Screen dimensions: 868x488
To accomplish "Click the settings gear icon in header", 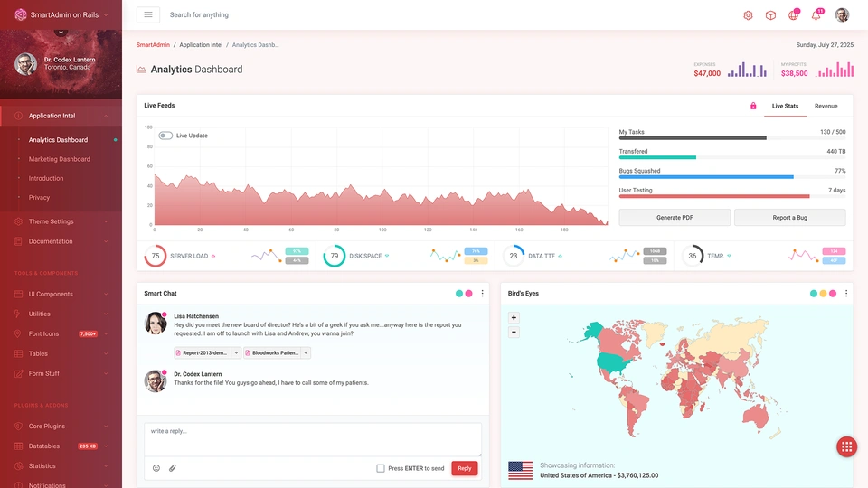I will pos(748,15).
